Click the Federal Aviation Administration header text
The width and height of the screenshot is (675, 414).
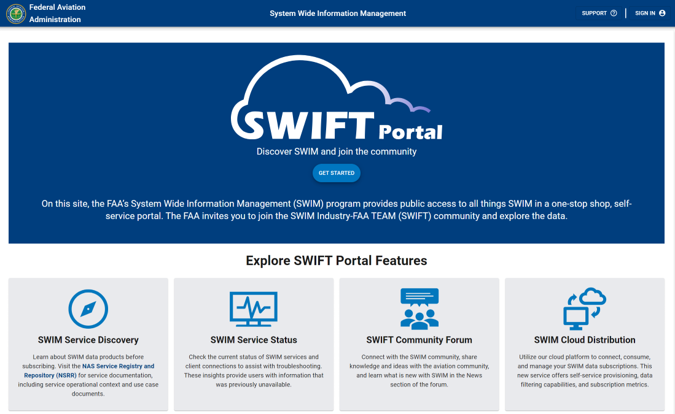pos(57,13)
